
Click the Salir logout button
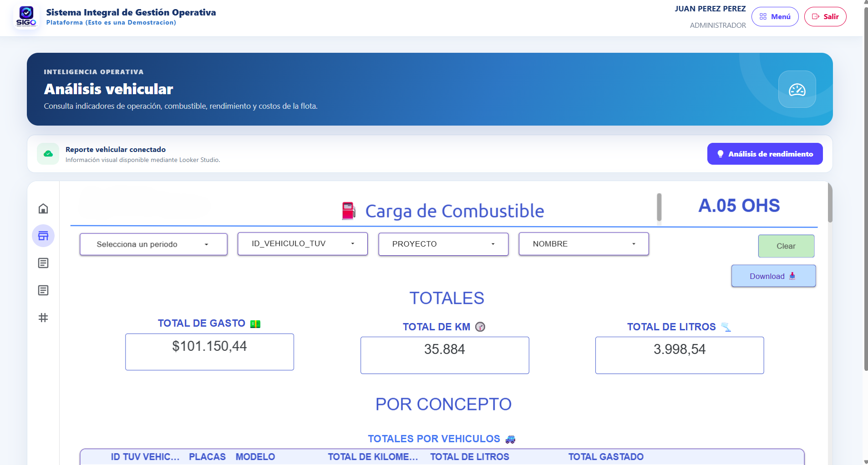click(x=825, y=17)
